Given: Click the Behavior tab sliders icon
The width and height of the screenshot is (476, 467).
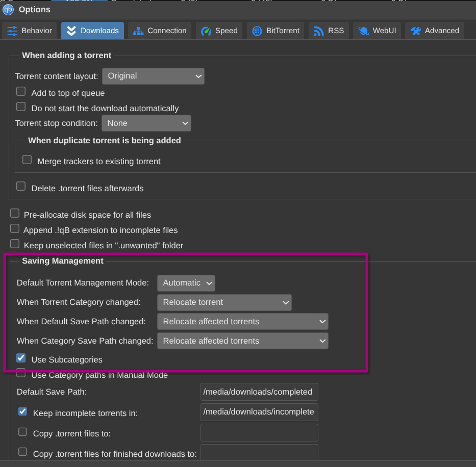Looking at the screenshot, I should pos(12,31).
